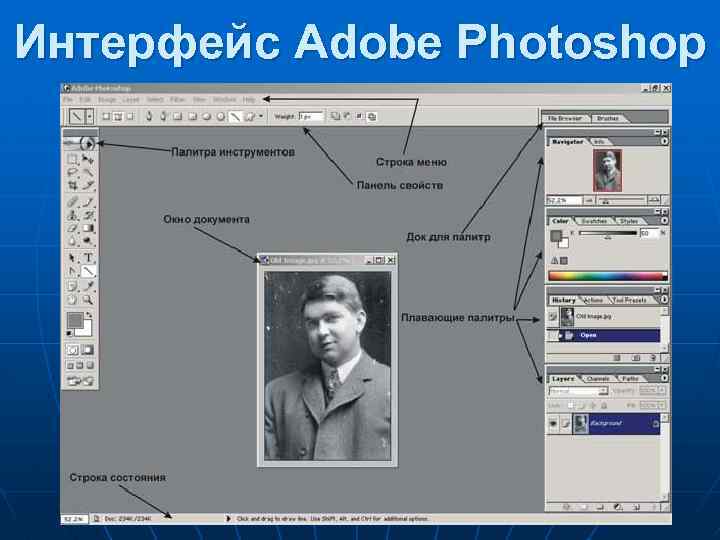This screenshot has height=540, width=720.
Task: Select the Type tool
Action: point(88,258)
